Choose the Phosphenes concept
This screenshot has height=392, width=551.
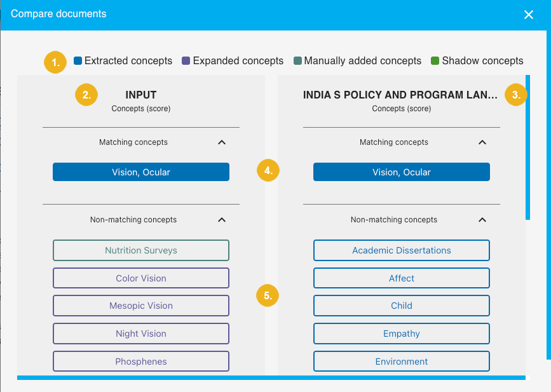[141, 362]
